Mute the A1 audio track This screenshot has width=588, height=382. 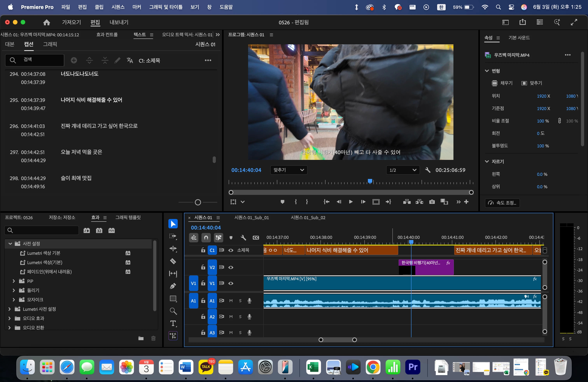point(231,301)
